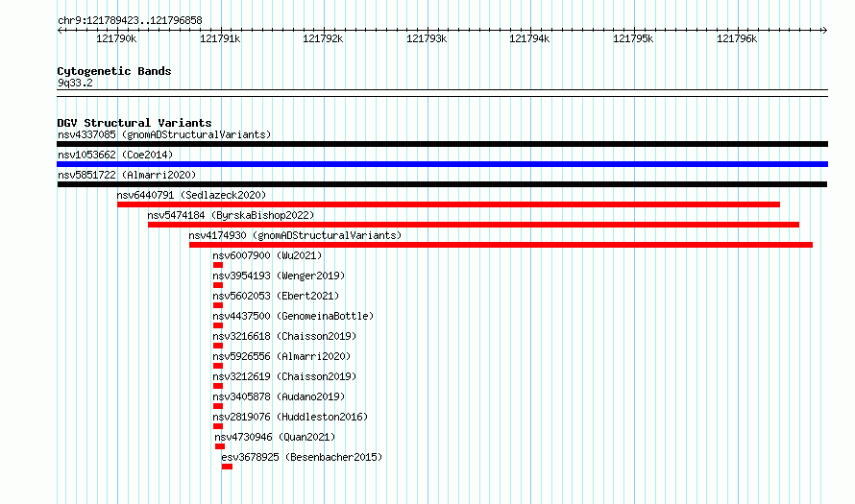Image resolution: width=855 pixels, height=504 pixels.
Task: Select the 121796k ruler tick label
Action: [737, 38]
